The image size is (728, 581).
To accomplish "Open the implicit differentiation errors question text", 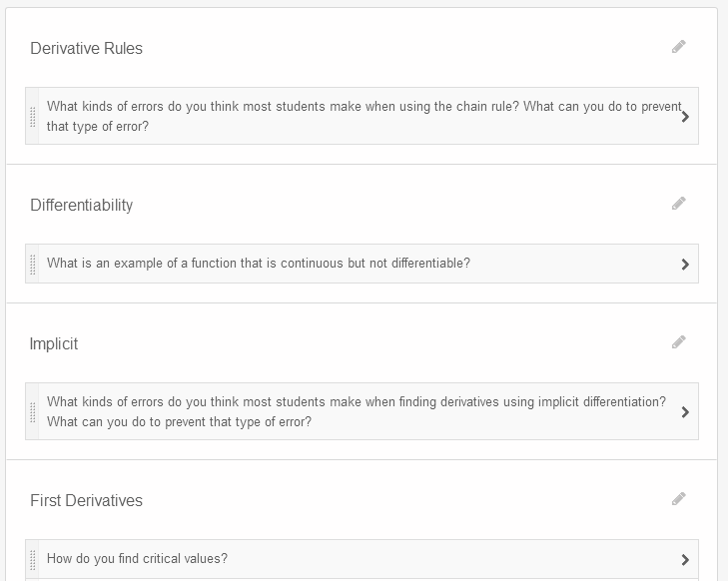I will [x=356, y=411].
